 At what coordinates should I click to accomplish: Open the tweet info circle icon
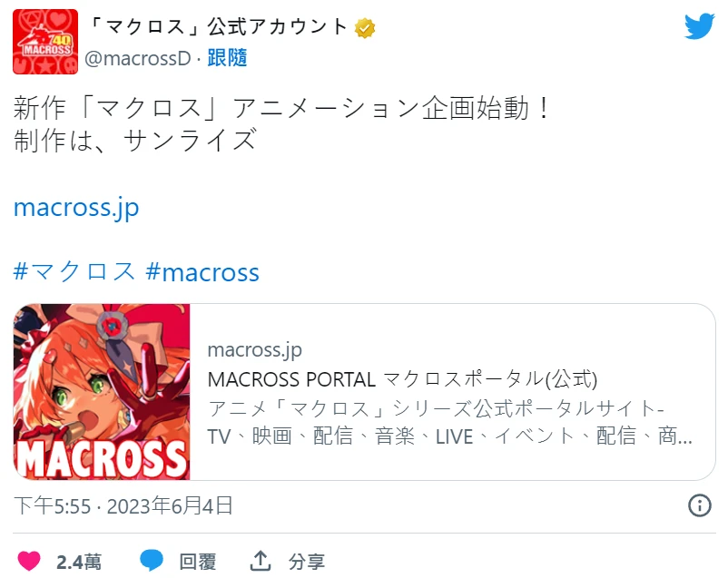[x=700, y=505]
